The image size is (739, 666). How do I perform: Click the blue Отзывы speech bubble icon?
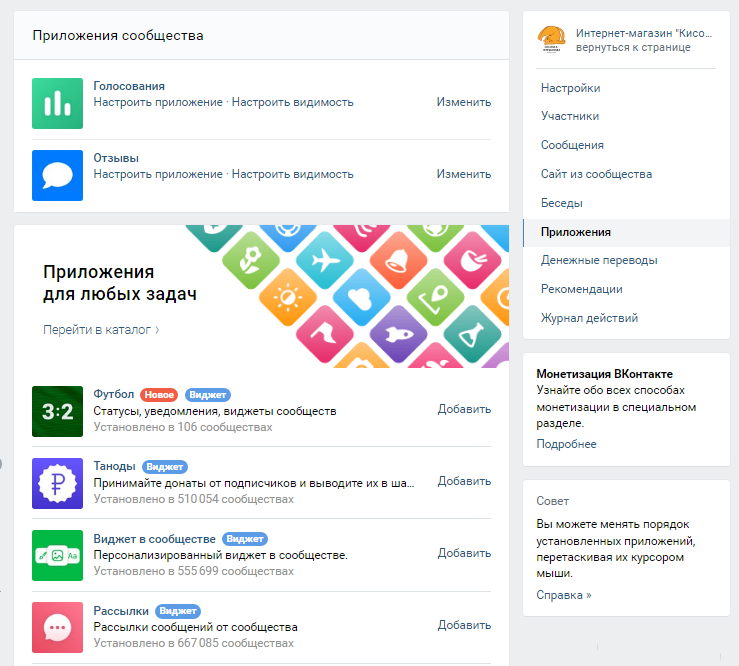[57, 175]
